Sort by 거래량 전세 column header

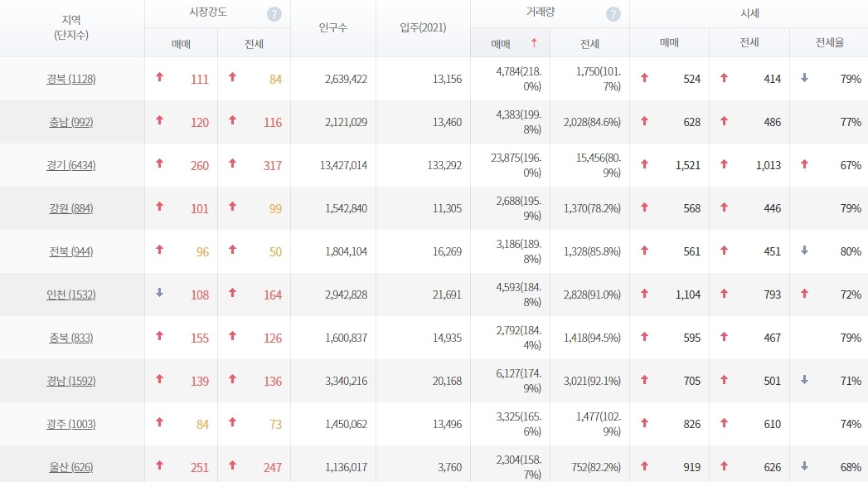589,44
